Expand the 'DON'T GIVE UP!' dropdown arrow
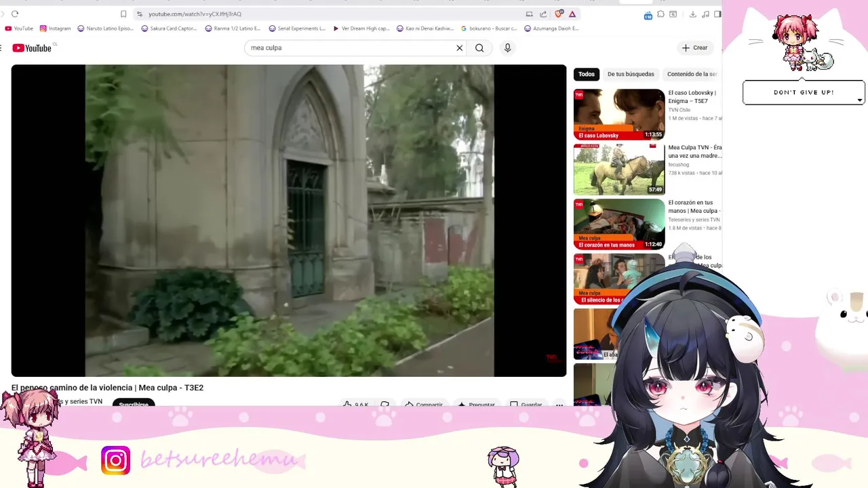The height and width of the screenshot is (488, 868). [x=859, y=100]
